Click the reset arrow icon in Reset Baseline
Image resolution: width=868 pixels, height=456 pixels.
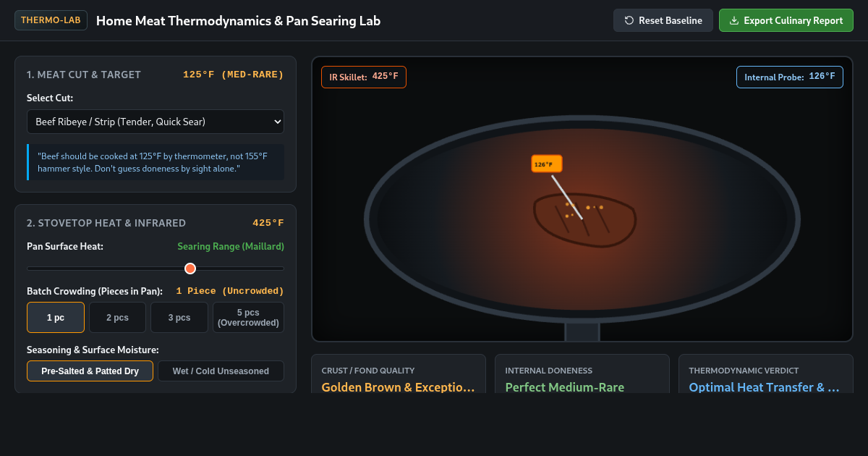click(629, 20)
